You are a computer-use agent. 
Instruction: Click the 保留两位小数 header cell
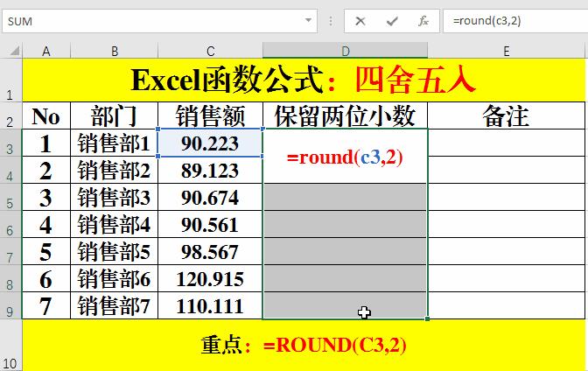(x=345, y=115)
